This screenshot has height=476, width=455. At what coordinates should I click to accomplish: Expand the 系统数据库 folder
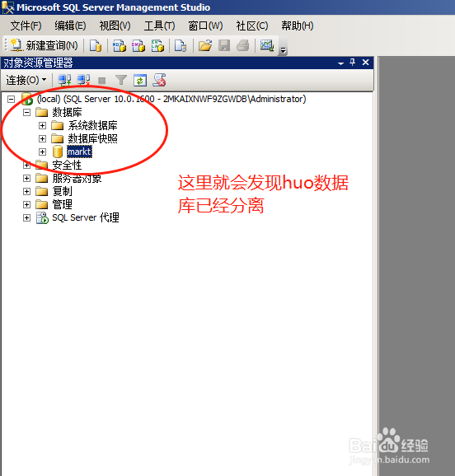point(42,125)
